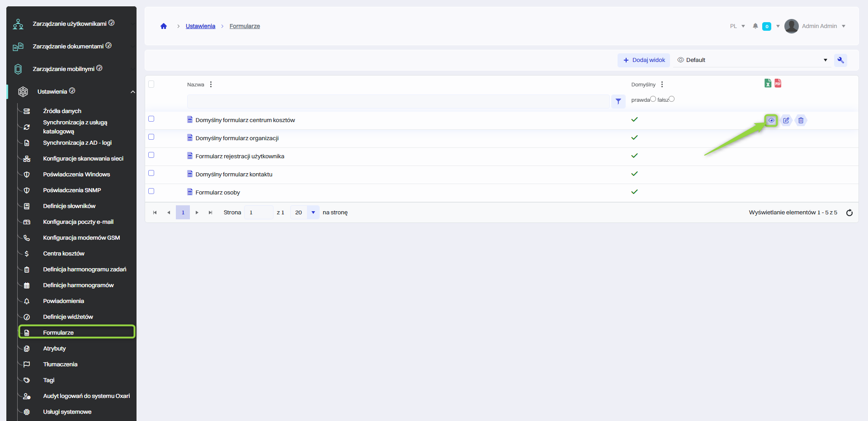
Task: Expand the page size dropdown
Action: [x=313, y=213]
